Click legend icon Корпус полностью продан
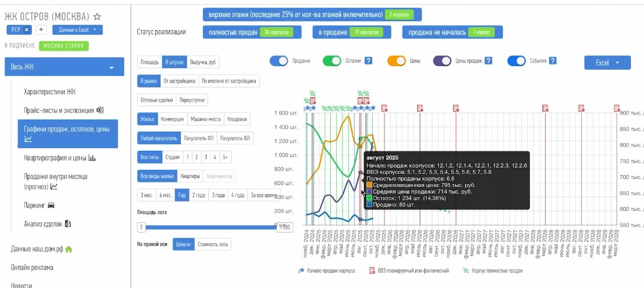The width and height of the screenshot is (644, 288). 466,270
